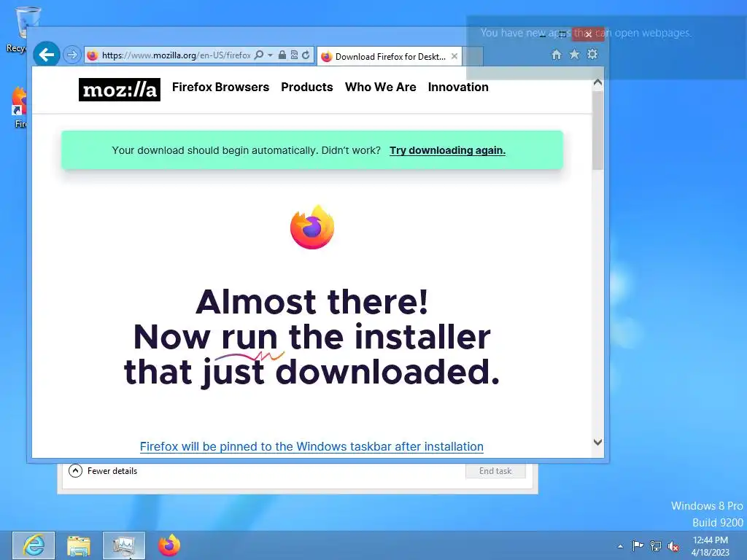Open the Firefox pinned to taskbar link
The image size is (747, 560).
click(x=311, y=447)
